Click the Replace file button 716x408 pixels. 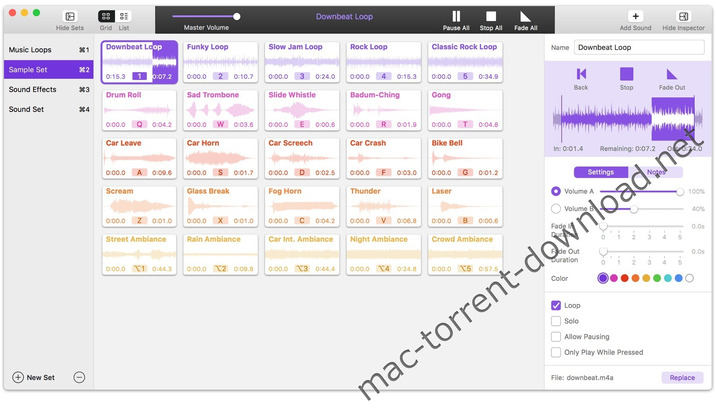(x=682, y=378)
